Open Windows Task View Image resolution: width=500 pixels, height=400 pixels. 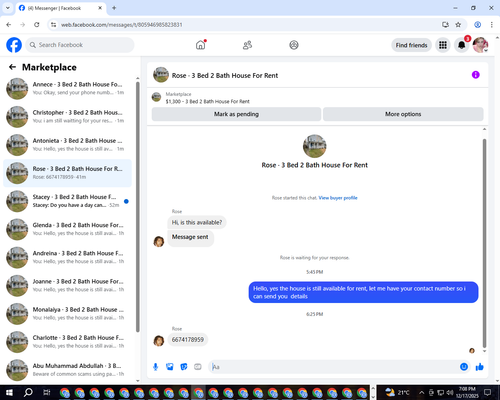click(x=47, y=392)
